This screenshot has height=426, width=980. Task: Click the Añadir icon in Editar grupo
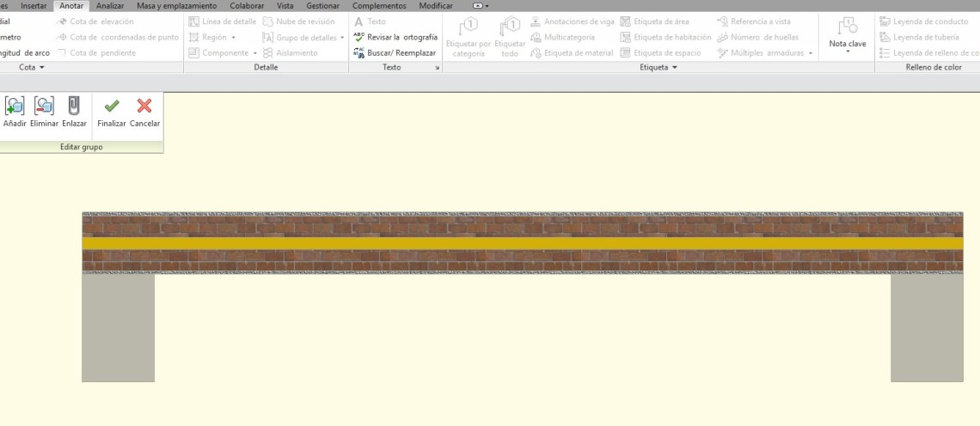click(x=15, y=106)
